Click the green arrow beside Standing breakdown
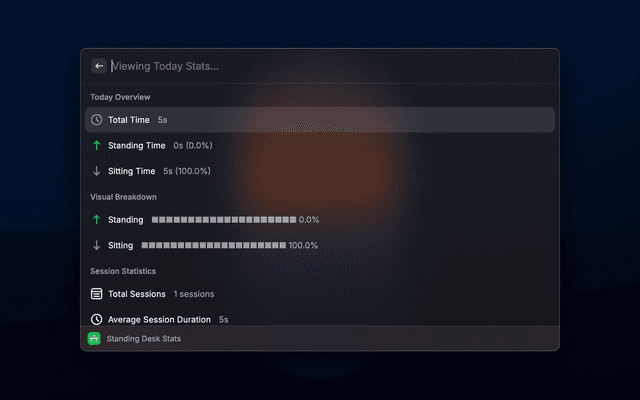The height and width of the screenshot is (400, 640). [x=96, y=220]
